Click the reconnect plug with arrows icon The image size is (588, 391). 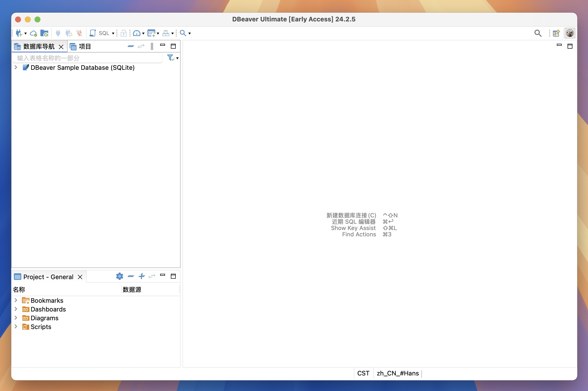pyautogui.click(x=69, y=33)
